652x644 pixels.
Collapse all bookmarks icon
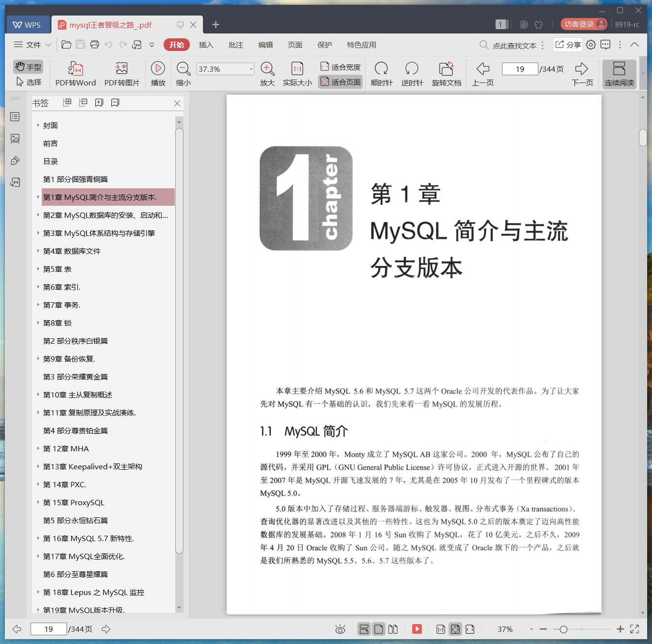point(84,102)
